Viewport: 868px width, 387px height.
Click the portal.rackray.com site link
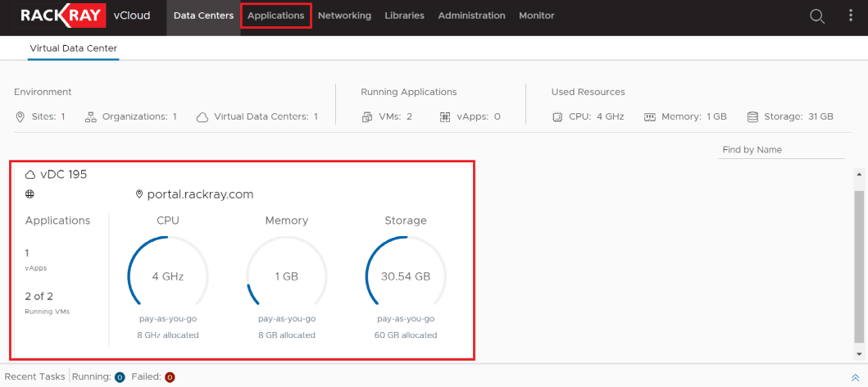(199, 194)
